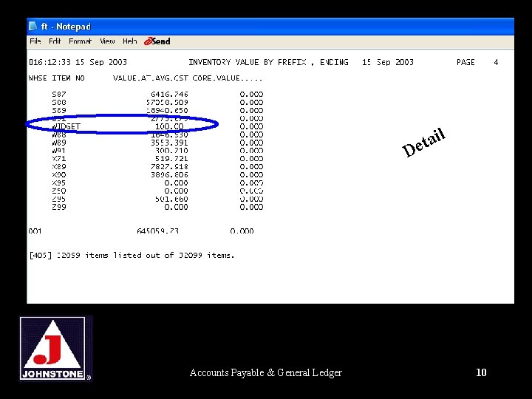
Task: Click item X71 in the list
Action: [59, 158]
